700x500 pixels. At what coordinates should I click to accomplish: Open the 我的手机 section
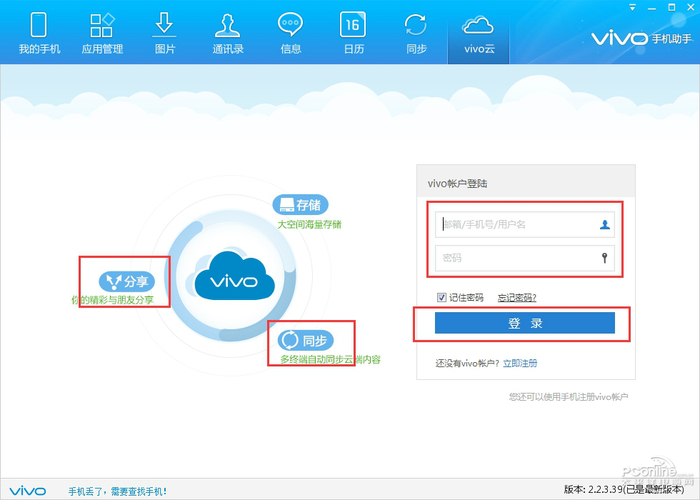[39, 33]
